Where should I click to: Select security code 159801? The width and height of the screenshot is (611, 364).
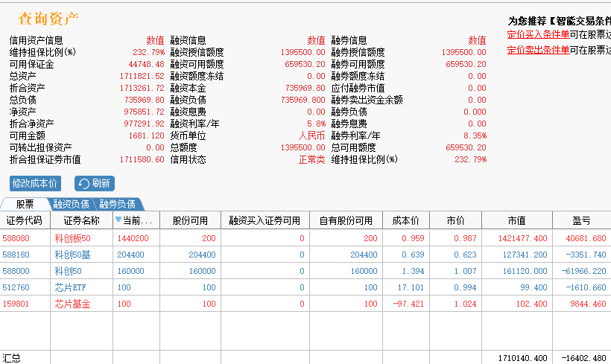click(x=16, y=304)
